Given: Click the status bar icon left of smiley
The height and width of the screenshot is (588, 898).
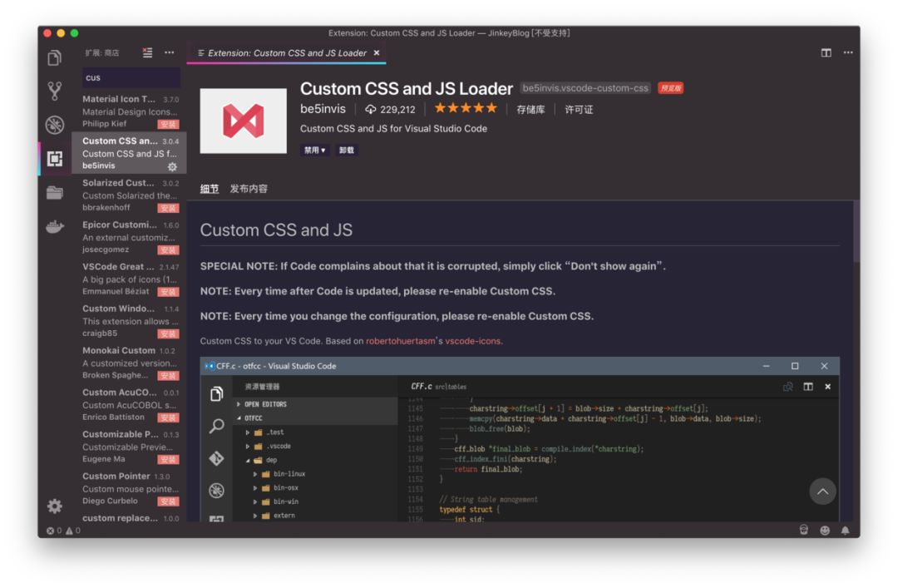Looking at the screenshot, I should pyautogui.click(x=803, y=530).
